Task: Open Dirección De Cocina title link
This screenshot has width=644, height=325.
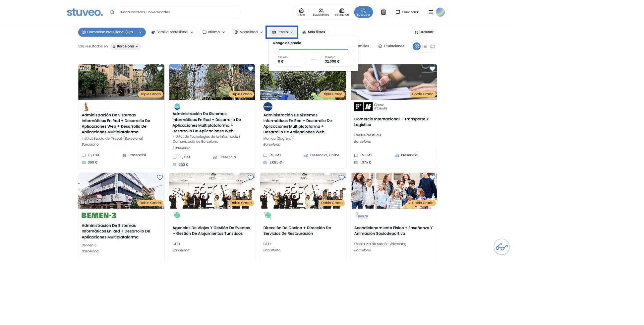Action: [297, 230]
